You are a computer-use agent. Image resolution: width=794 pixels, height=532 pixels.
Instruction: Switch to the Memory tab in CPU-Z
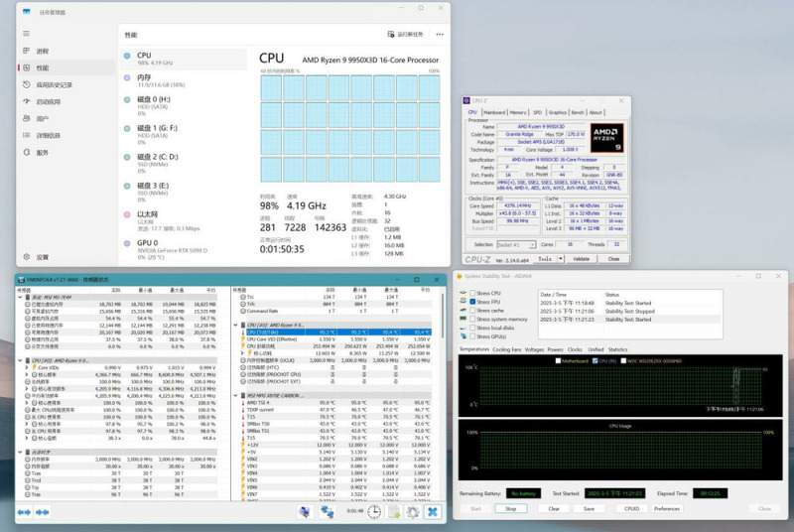pos(518,112)
